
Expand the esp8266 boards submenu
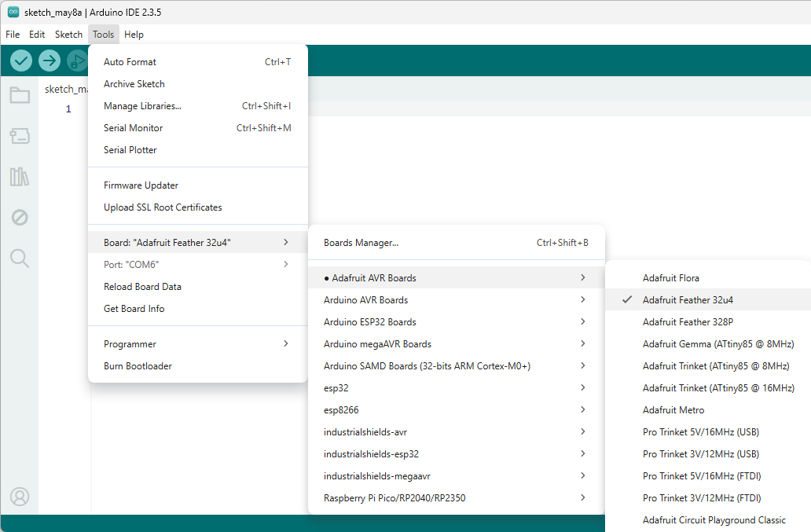tap(456, 410)
